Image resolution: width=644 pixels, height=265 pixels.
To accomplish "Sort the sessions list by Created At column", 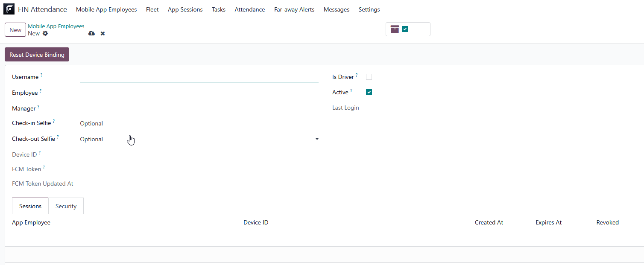I will click(x=489, y=222).
